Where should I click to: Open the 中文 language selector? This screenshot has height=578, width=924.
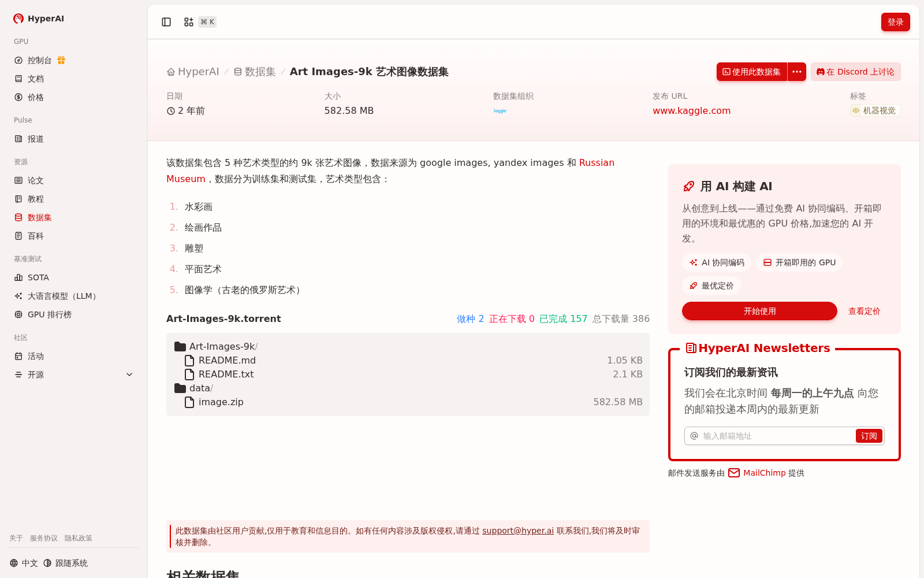pyautogui.click(x=24, y=563)
